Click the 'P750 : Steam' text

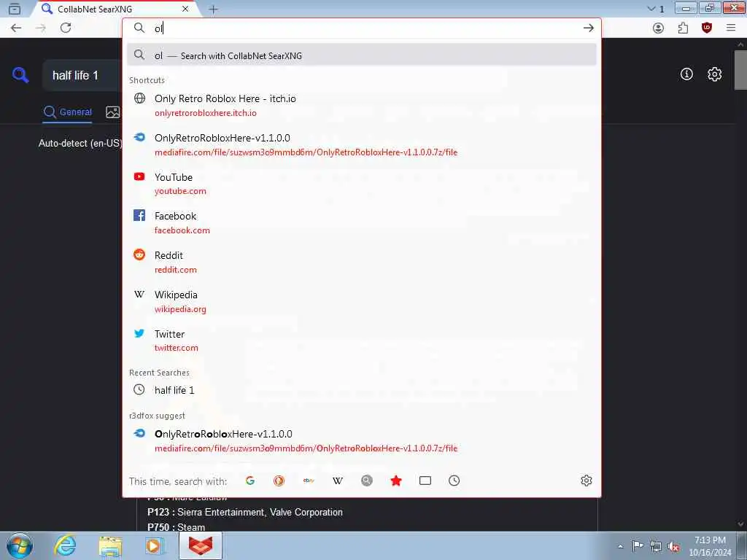[177, 527]
